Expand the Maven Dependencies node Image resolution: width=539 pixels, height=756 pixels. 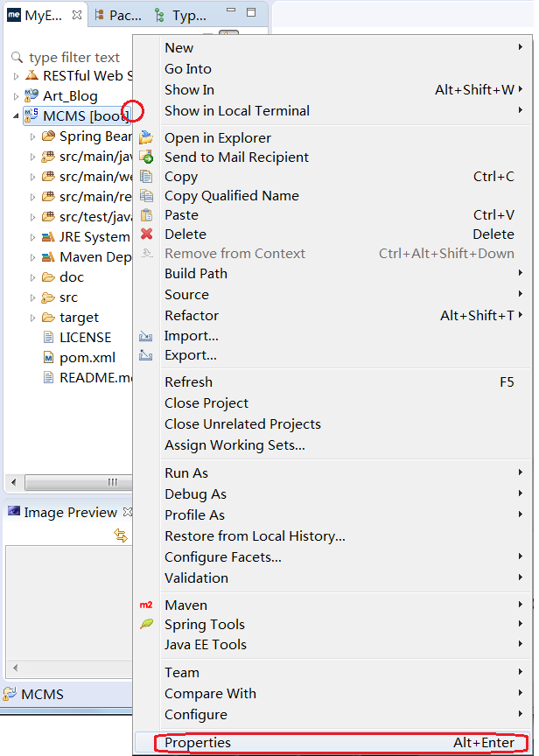[x=32, y=257]
